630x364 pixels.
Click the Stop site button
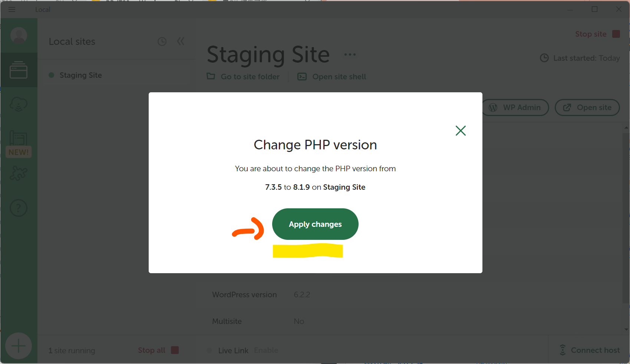[597, 34]
